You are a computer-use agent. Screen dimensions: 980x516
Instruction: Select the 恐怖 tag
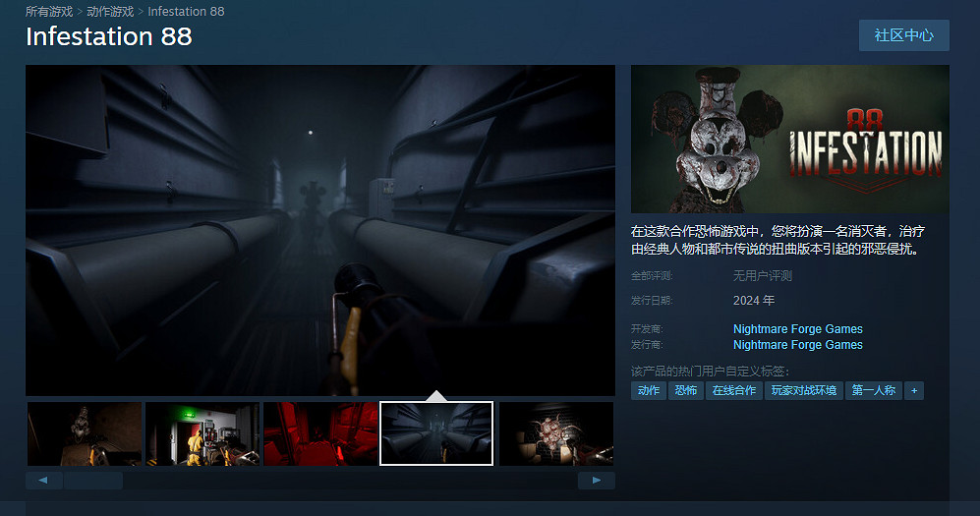685,390
